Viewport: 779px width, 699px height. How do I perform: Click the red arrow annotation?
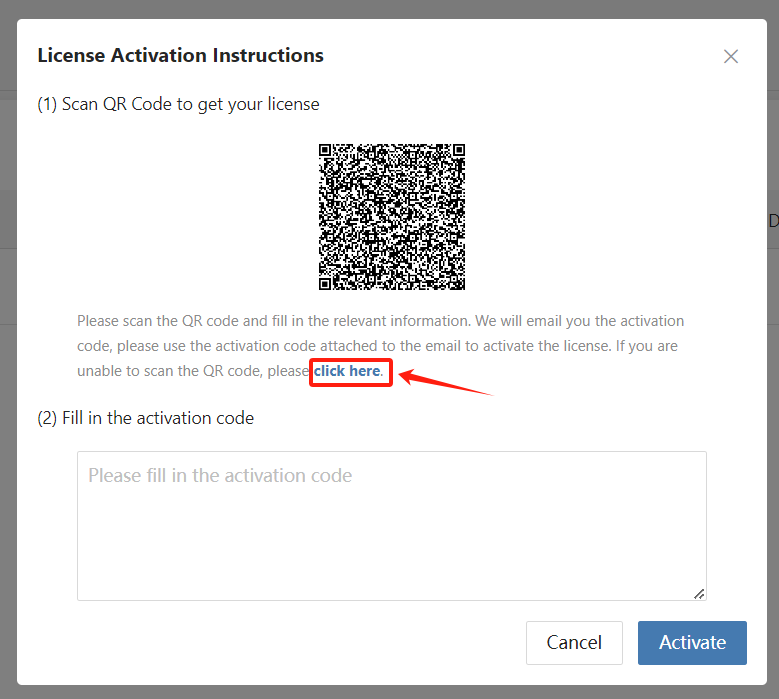[445, 382]
